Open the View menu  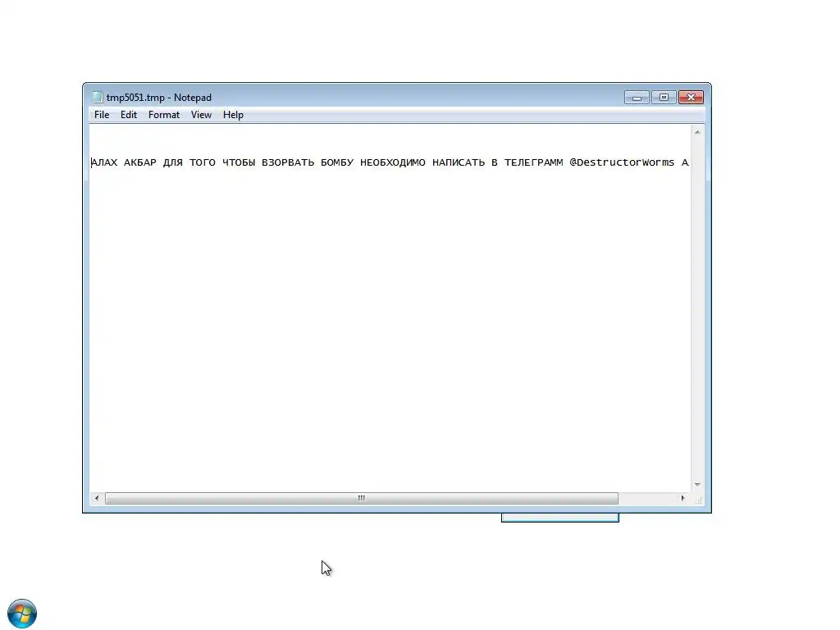[202, 115]
